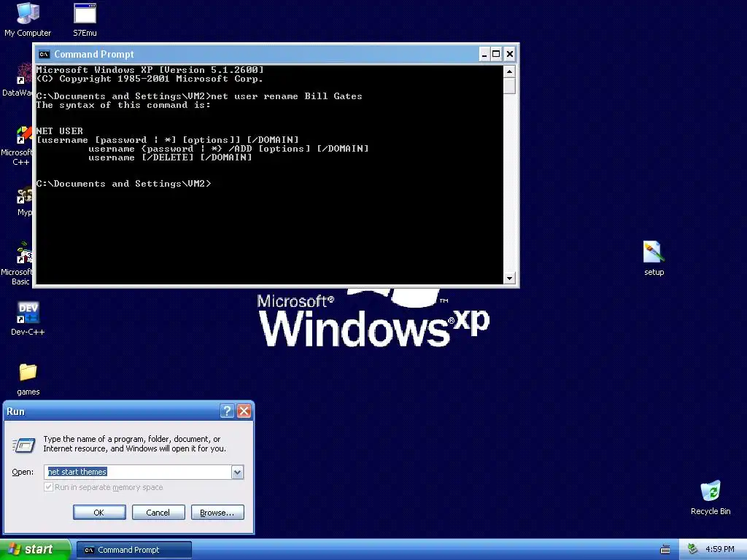Click the 'username [/DELETE] [/DOMAIN]' line
The width and height of the screenshot is (747, 560).
[x=170, y=157]
